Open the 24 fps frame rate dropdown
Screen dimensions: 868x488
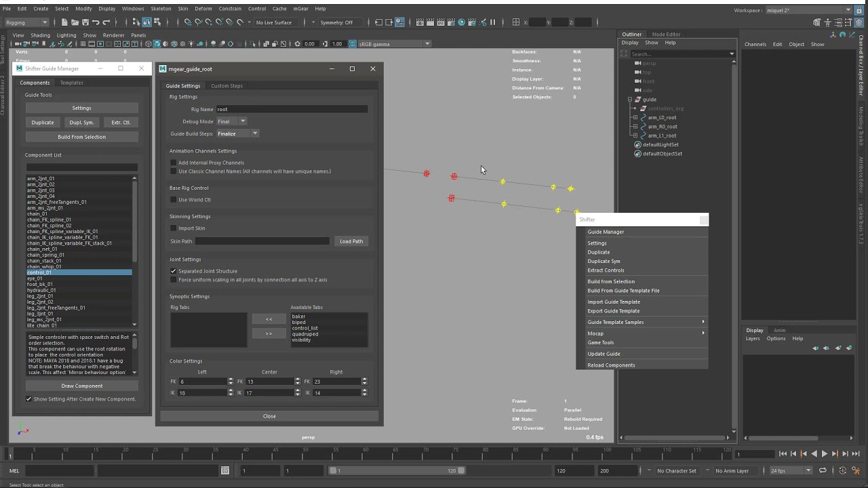coord(790,470)
